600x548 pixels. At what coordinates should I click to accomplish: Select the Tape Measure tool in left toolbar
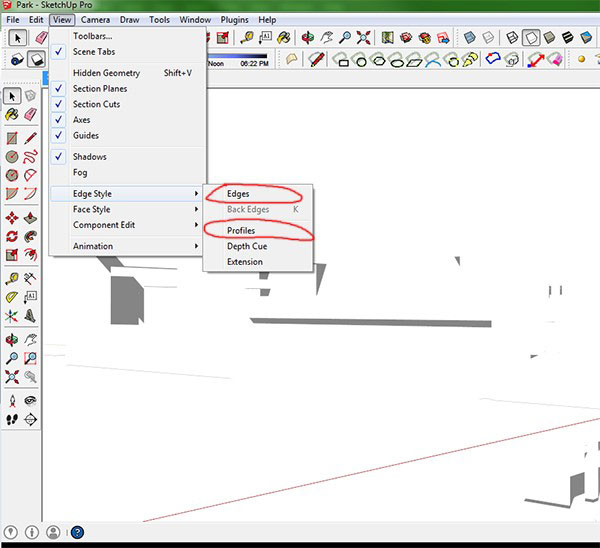[x=12, y=278]
